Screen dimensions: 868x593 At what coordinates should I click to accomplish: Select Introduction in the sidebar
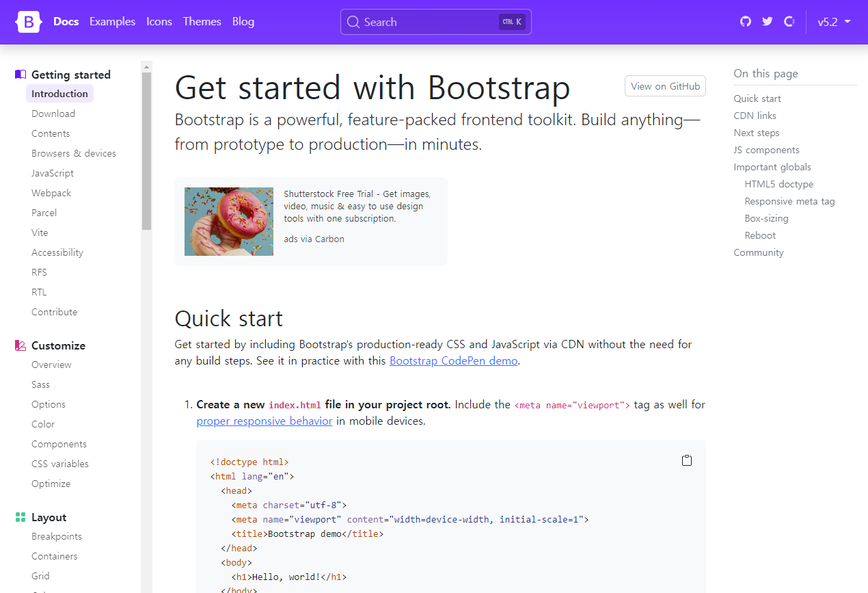(x=59, y=94)
